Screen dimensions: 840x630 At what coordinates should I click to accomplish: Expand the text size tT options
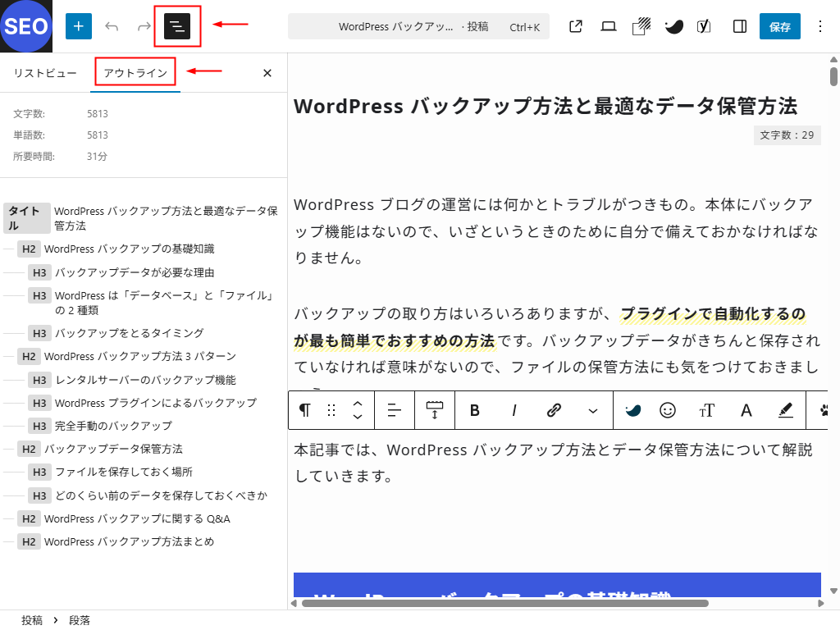(x=706, y=410)
